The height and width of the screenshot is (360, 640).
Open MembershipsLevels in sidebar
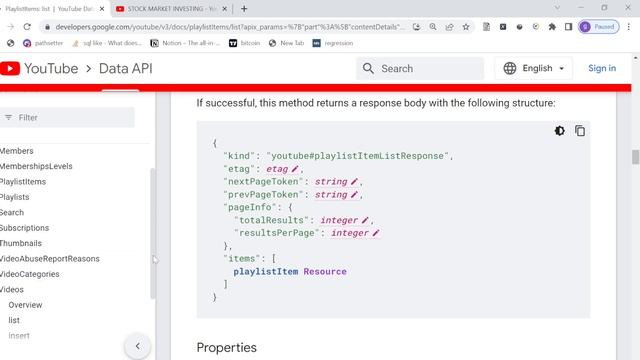click(x=36, y=166)
